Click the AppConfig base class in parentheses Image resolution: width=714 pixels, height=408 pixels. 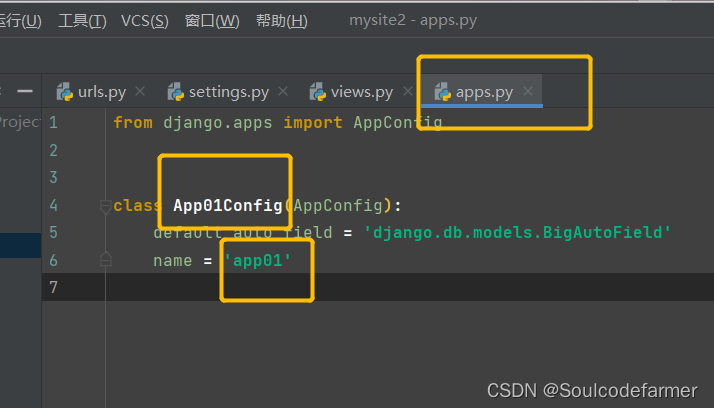pos(338,205)
